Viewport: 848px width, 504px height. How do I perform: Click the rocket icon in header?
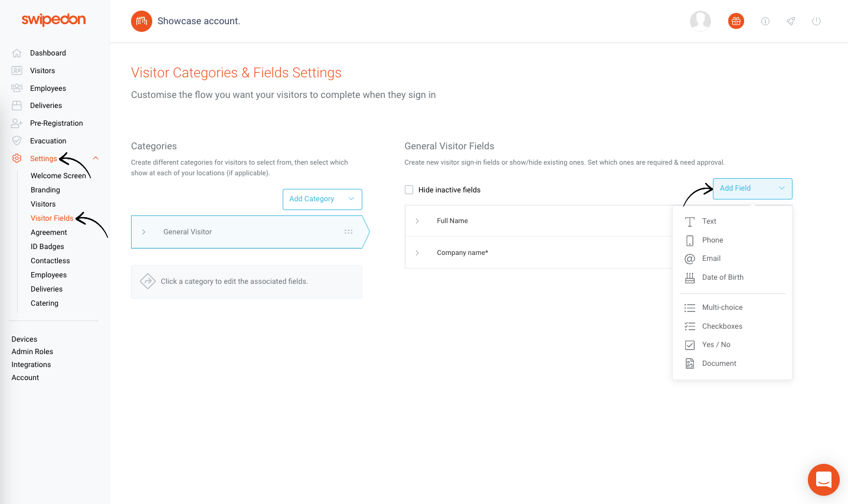point(791,21)
